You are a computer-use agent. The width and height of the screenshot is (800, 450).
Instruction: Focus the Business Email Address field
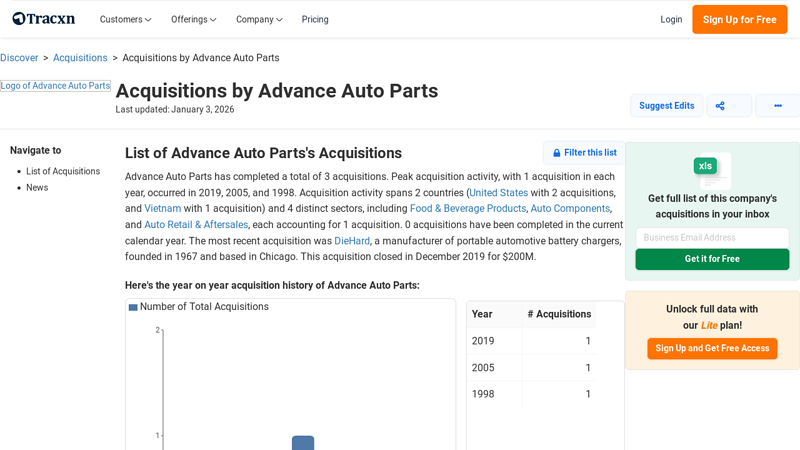tap(712, 238)
